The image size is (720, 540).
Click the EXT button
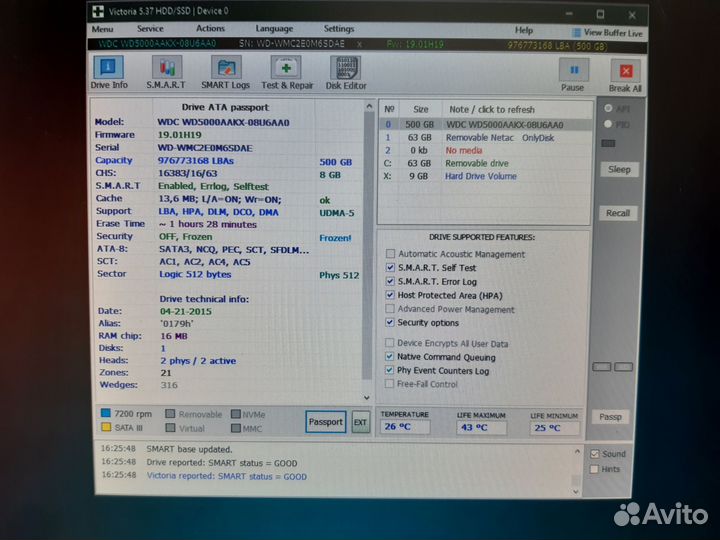coord(360,422)
